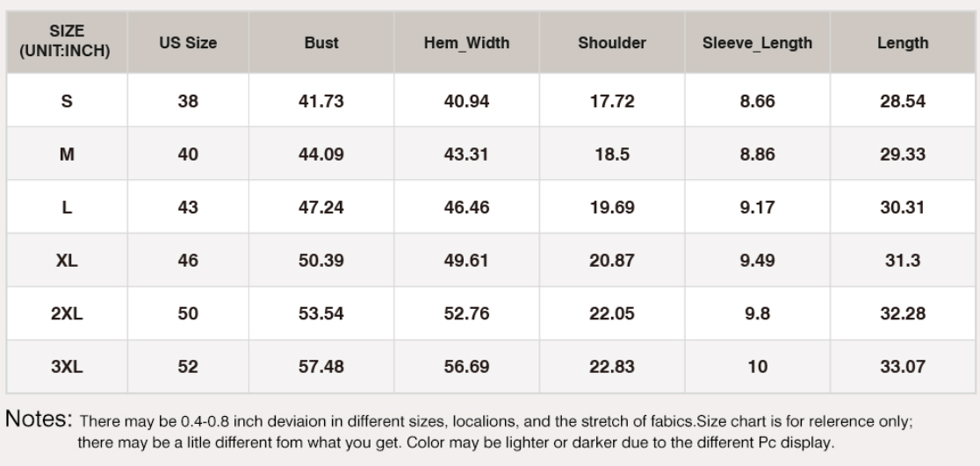Select the length value 30.31
980x466 pixels.
tap(903, 207)
